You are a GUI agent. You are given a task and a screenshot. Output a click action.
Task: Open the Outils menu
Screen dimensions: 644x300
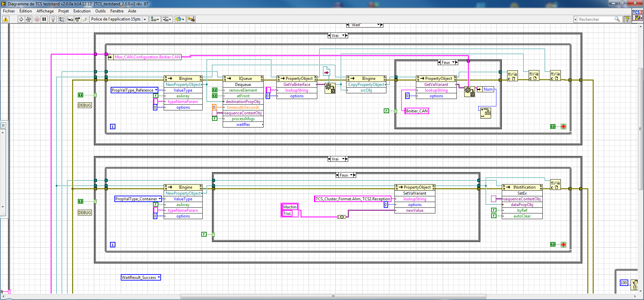pos(100,11)
